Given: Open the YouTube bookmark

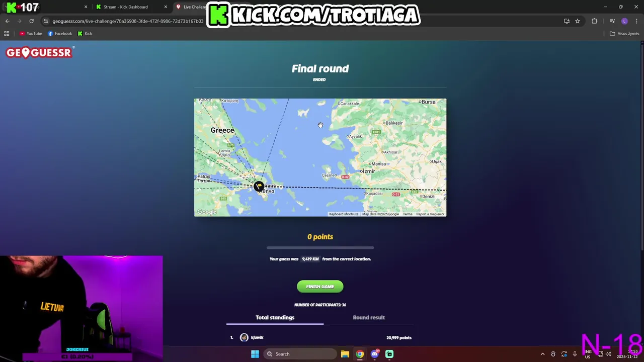Looking at the screenshot, I should (31, 34).
